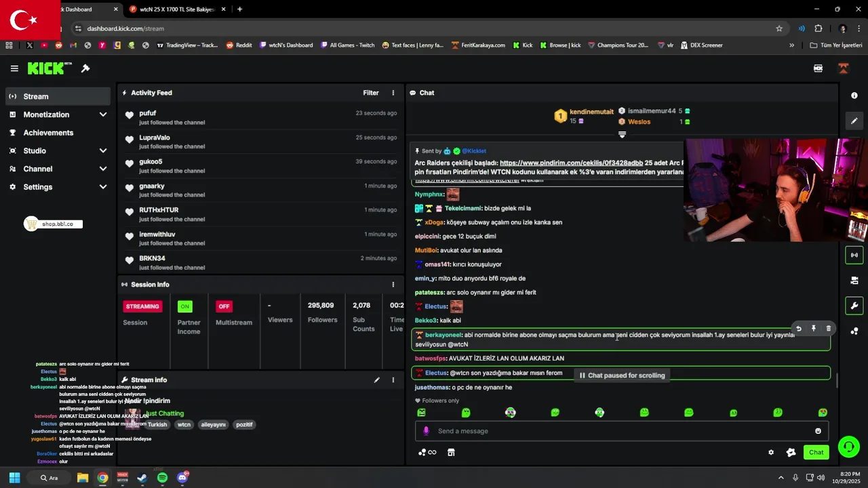Expand the Studio menu

pyautogui.click(x=58, y=150)
